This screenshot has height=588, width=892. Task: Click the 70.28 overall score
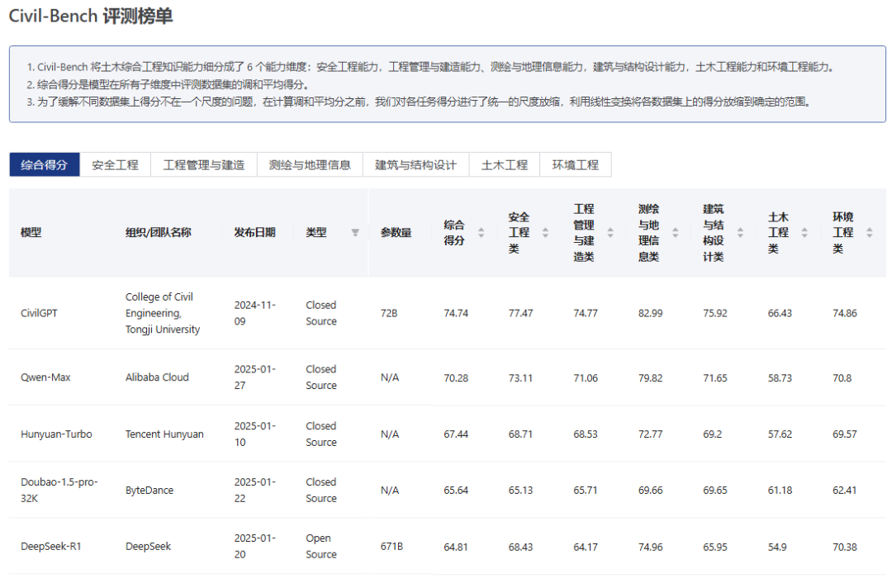[x=456, y=378]
